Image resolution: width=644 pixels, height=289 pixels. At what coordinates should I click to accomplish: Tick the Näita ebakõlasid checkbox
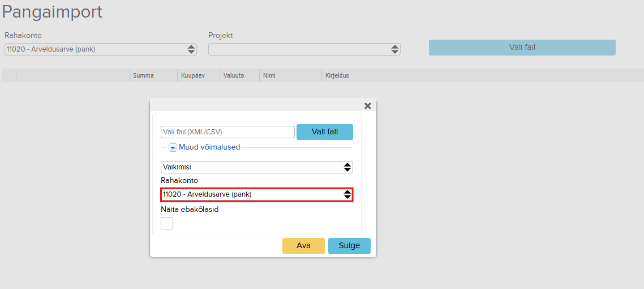167,223
